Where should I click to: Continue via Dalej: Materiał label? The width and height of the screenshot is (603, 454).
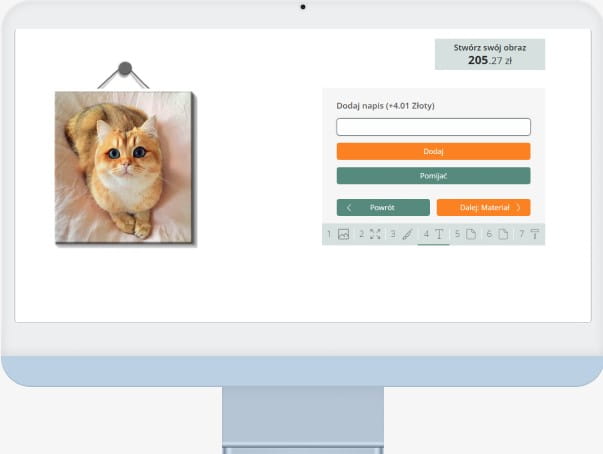click(x=484, y=208)
